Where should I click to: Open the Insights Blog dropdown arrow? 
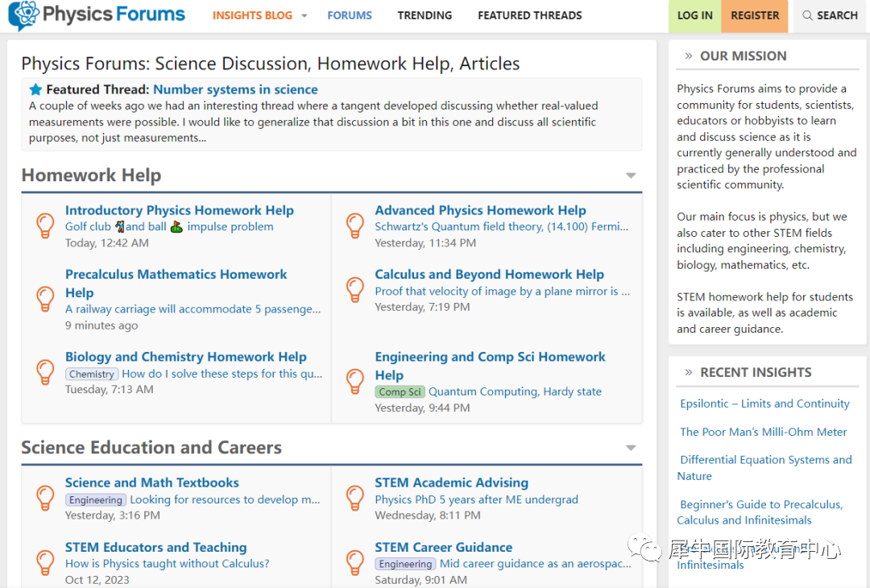point(304,15)
